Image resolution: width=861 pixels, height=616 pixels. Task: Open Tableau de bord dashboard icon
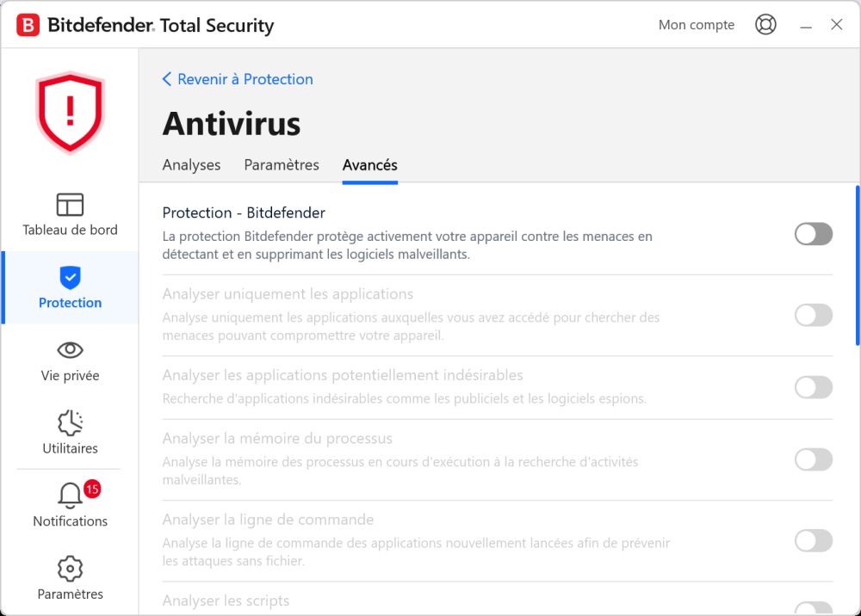[x=70, y=205]
